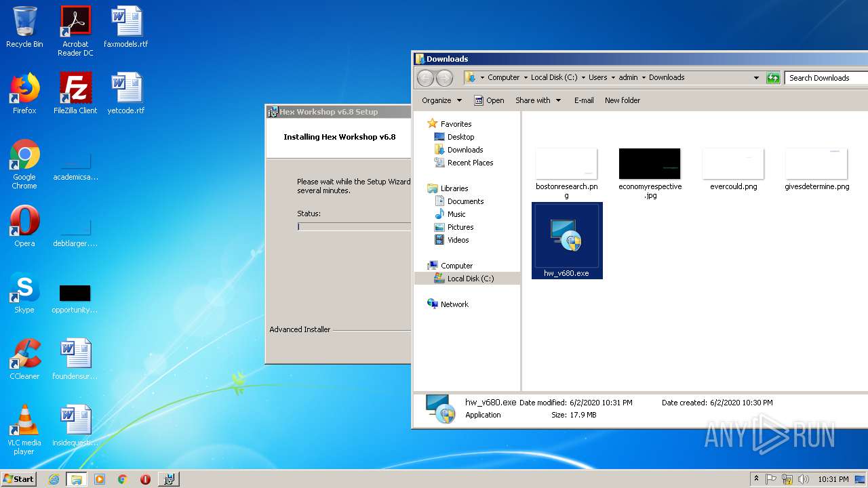Select debtlarger file on desktop
The image size is (868, 488).
point(75,233)
